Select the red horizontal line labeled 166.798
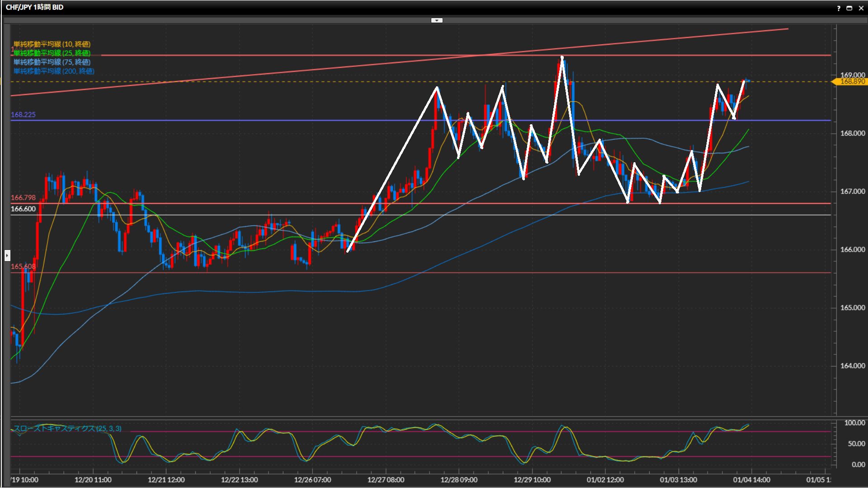The width and height of the screenshot is (868, 488). pyautogui.click(x=226, y=204)
